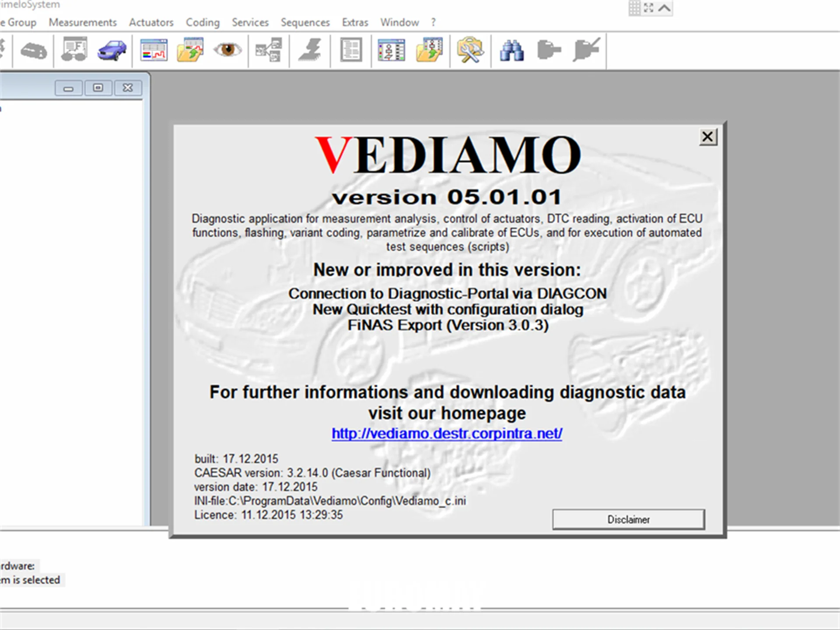840x630 pixels.
Task: Click 'New or improved in this version:' heading
Action: coord(447,270)
